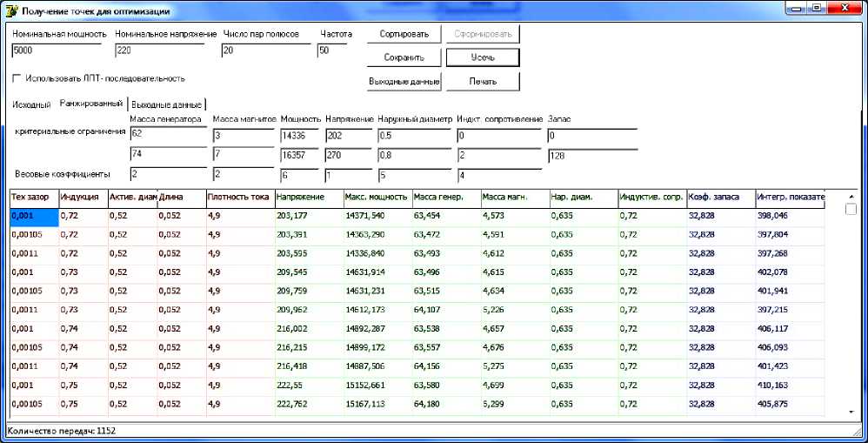Viewport: 868px width, 443px height.
Task: Select the Ранжированный tab
Action: (90, 104)
